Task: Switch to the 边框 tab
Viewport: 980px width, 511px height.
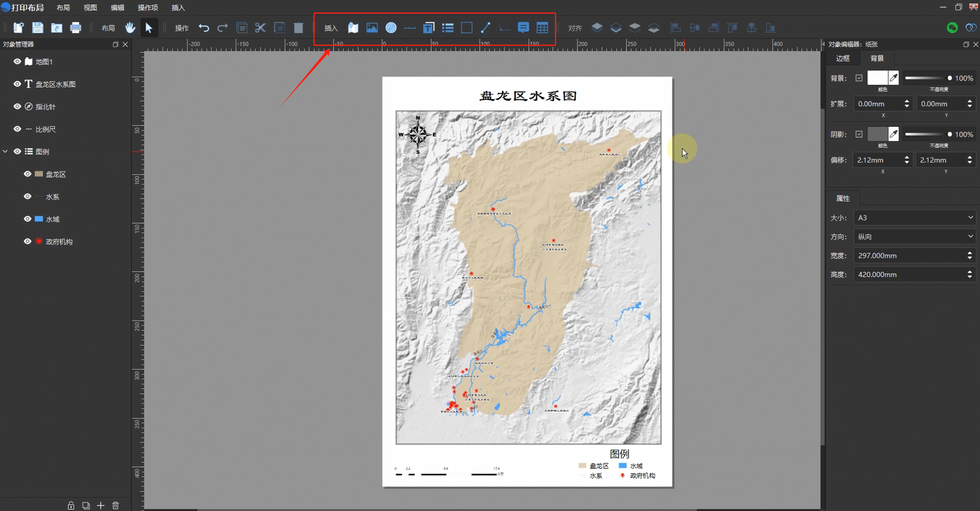Action: pyautogui.click(x=842, y=58)
